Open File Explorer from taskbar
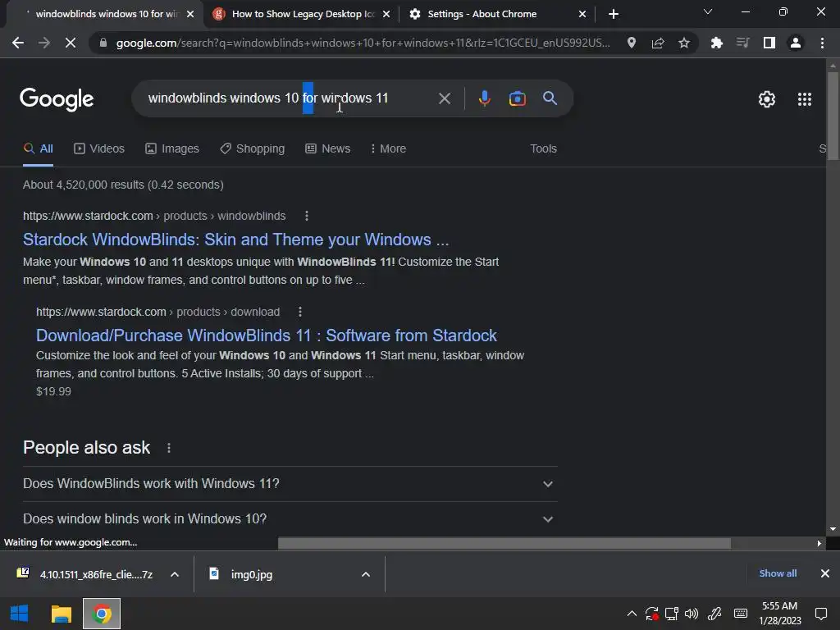The width and height of the screenshot is (840, 630). pyautogui.click(x=61, y=614)
